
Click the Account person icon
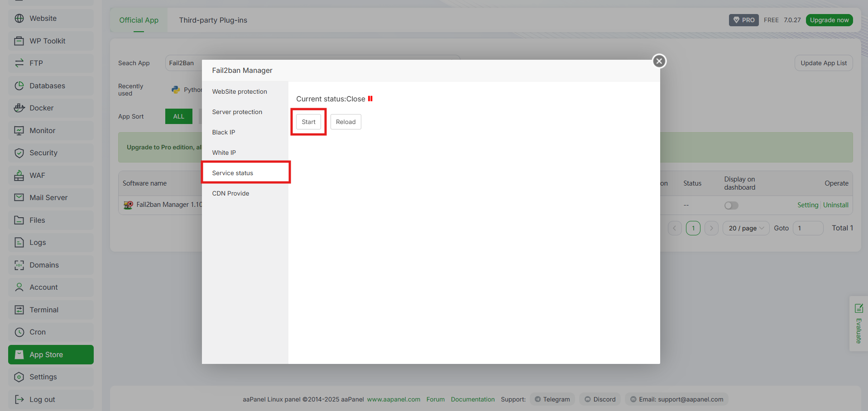(x=19, y=287)
